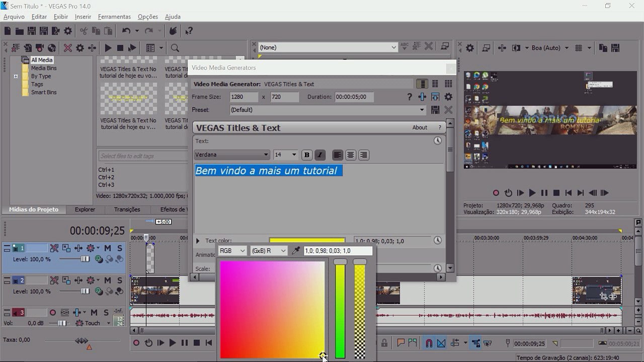Open the Media Bins folder
Viewport: 644px width, 362px height.
point(44,68)
